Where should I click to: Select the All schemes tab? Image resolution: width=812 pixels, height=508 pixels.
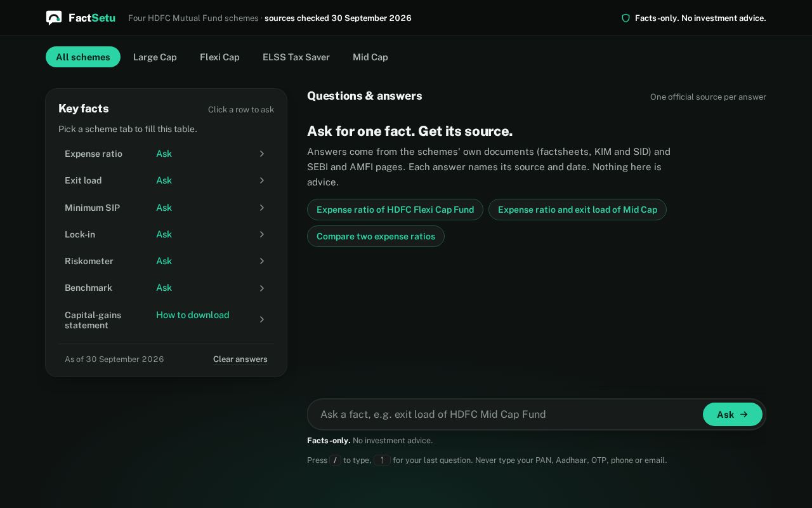[83, 57]
